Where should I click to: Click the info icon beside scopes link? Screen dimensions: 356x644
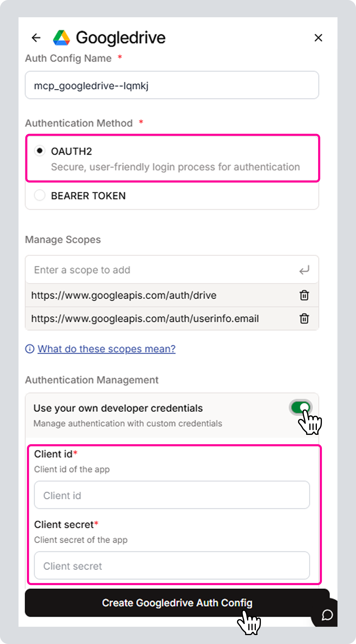(30, 349)
